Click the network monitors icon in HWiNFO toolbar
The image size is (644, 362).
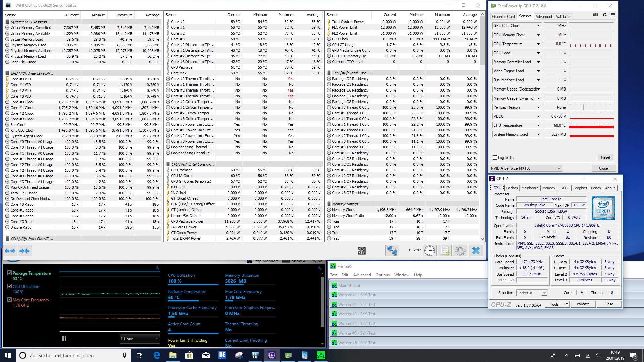point(392,251)
